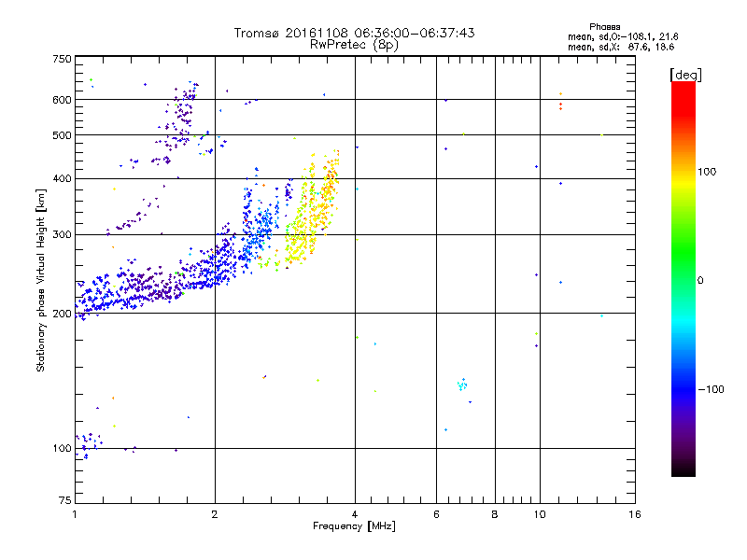The image size is (747, 560).
Task: Click the black bottom of the phase colorbar
Action: pyautogui.click(x=684, y=469)
